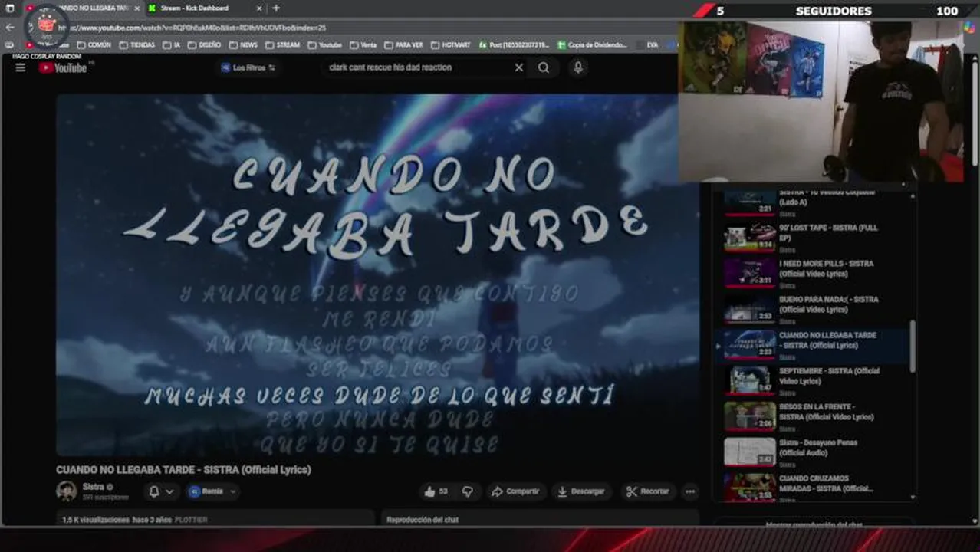Open the Sistra channel name link

click(94, 487)
